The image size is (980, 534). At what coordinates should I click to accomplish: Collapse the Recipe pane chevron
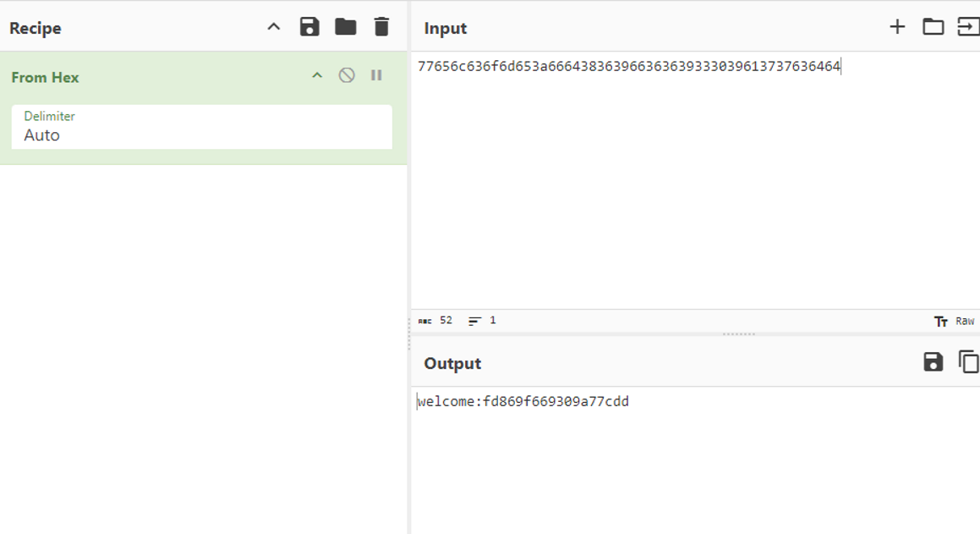(273, 27)
